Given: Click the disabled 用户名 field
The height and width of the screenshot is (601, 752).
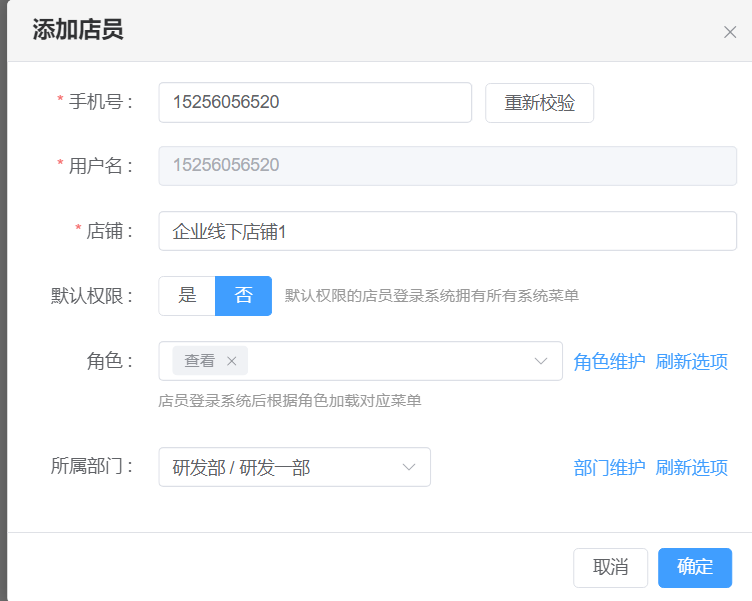Looking at the screenshot, I should click(447, 165).
